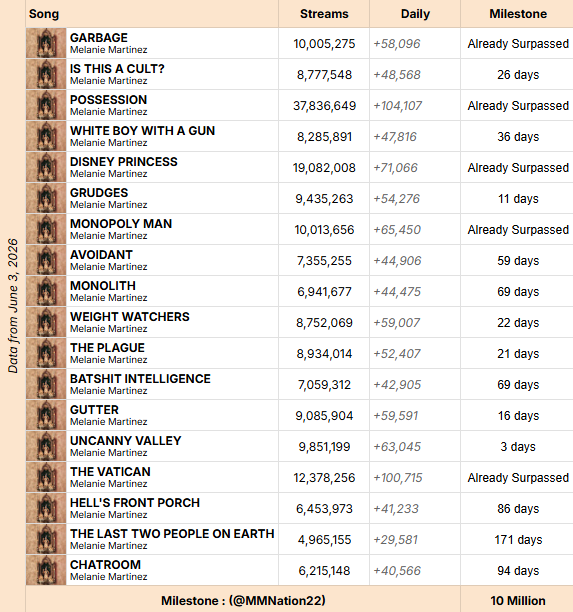This screenshot has width=573, height=612.
Task: Select milestone cell 22 days
Action: [x=518, y=323]
